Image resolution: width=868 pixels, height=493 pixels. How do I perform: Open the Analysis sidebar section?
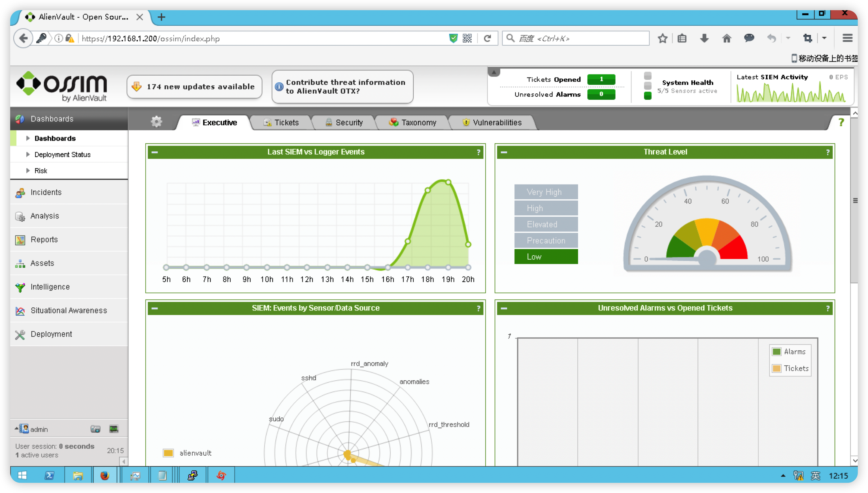[69, 216]
